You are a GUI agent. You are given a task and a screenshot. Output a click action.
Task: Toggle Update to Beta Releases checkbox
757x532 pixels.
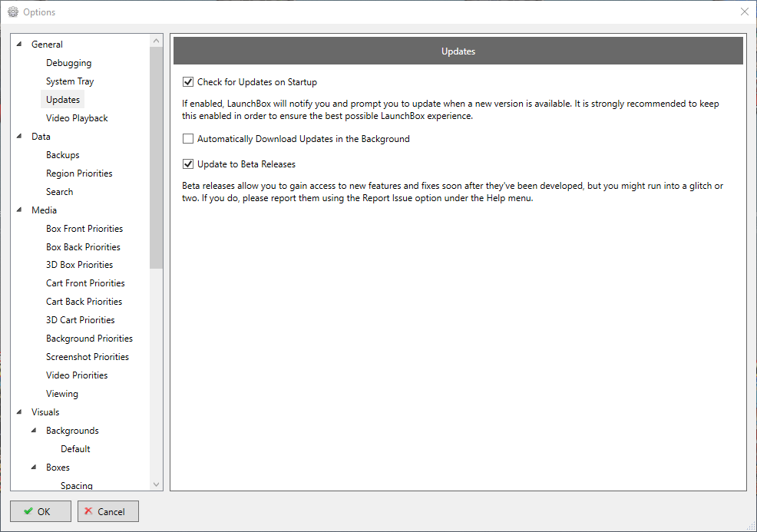188,164
